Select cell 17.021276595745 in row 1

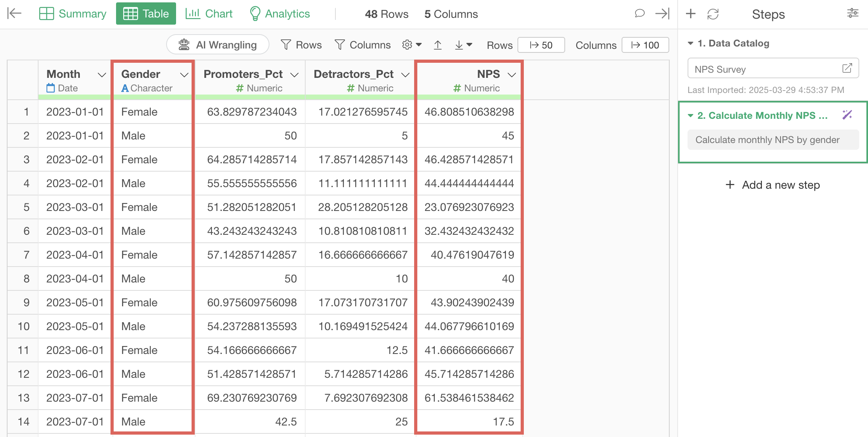360,112
